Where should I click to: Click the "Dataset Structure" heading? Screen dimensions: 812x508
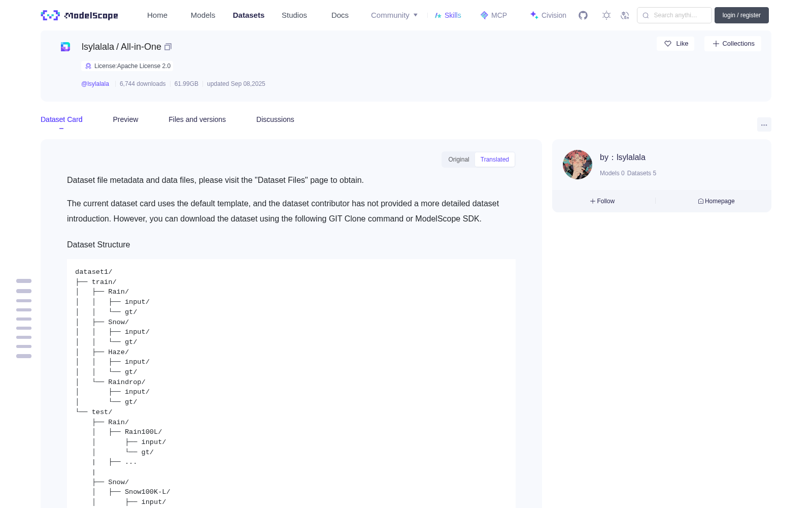pos(98,244)
